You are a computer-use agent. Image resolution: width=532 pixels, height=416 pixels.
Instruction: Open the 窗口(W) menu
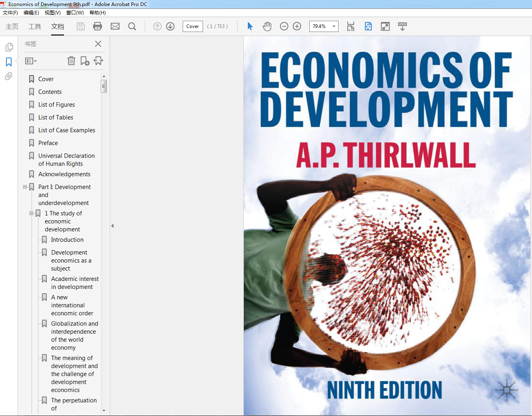click(x=75, y=13)
